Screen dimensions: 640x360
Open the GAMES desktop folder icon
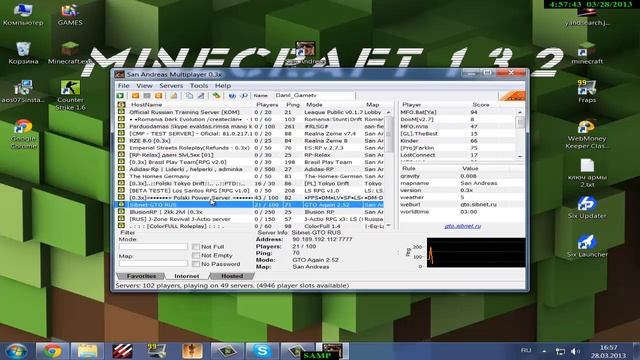pyautogui.click(x=70, y=15)
